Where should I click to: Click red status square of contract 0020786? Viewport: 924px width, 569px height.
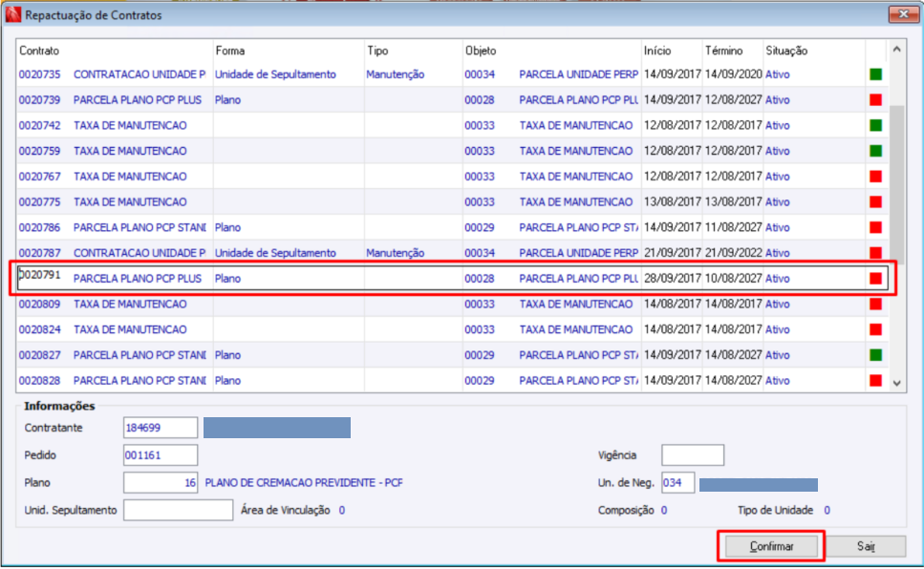tap(875, 227)
